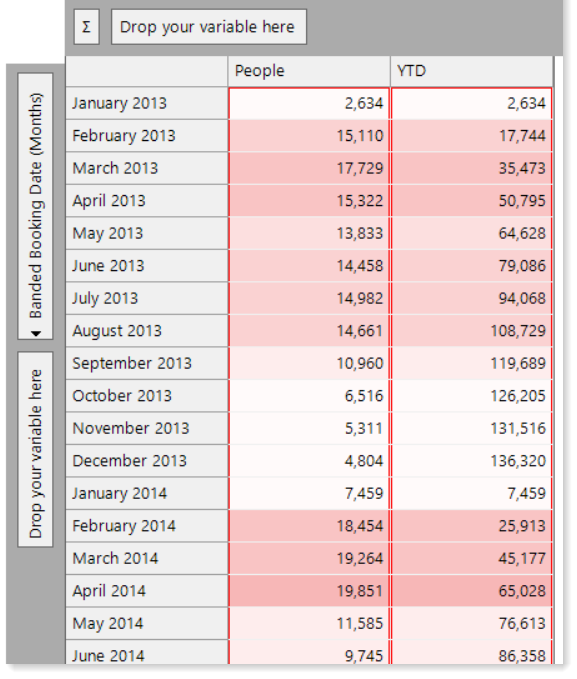Click the empty top-left corner header cell
The image size is (577, 679).
pyautogui.click(x=147, y=71)
